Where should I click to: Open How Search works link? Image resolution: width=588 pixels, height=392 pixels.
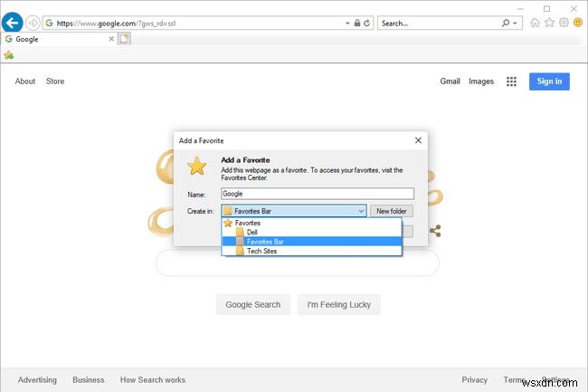[x=153, y=380]
